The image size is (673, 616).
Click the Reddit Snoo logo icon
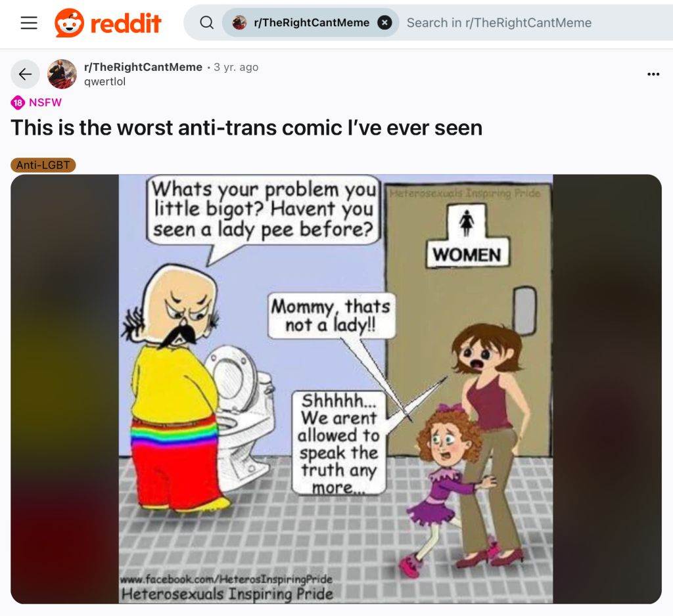pyautogui.click(x=69, y=23)
